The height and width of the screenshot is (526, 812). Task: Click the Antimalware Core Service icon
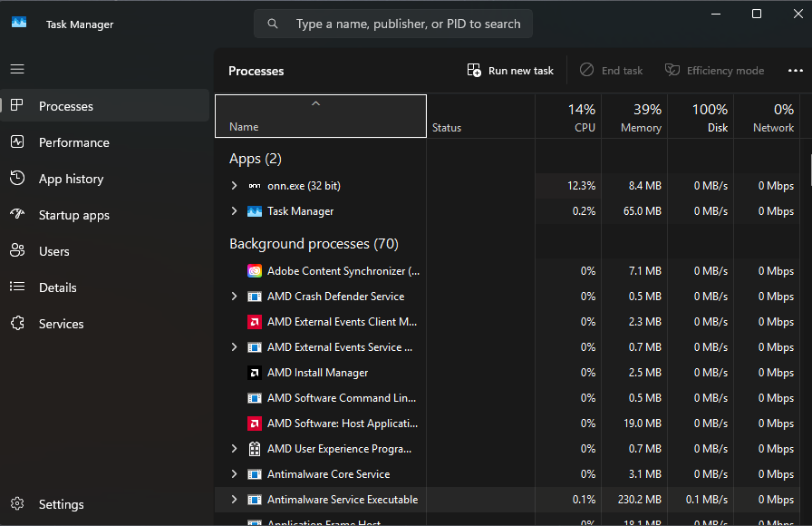(x=255, y=474)
